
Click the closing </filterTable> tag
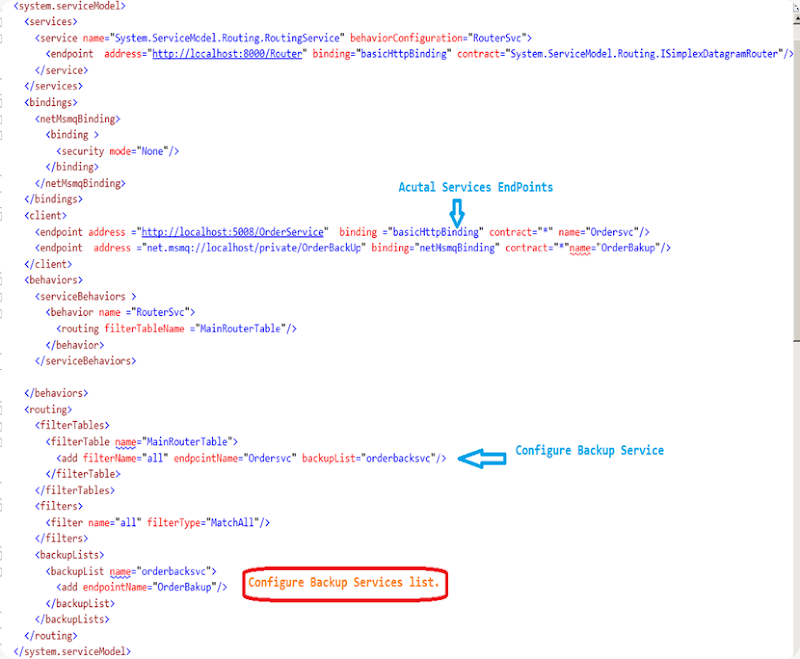coord(83,474)
